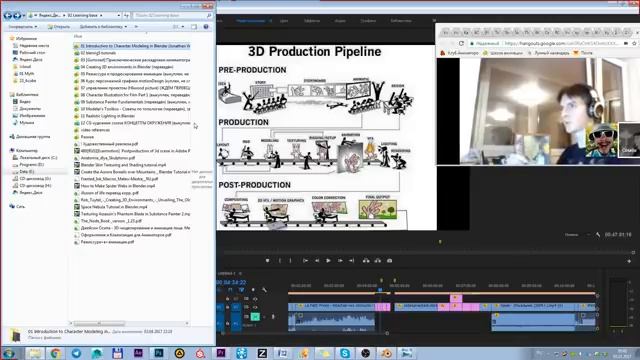Click Explorer refresh button beside address bar
The image size is (640, 360).
[126, 16]
